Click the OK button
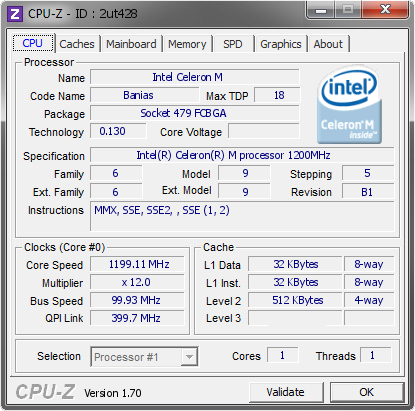This screenshot has width=415, height=411. click(367, 392)
